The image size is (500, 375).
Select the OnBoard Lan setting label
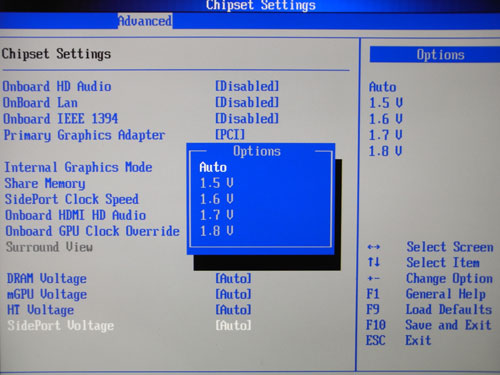click(40, 102)
